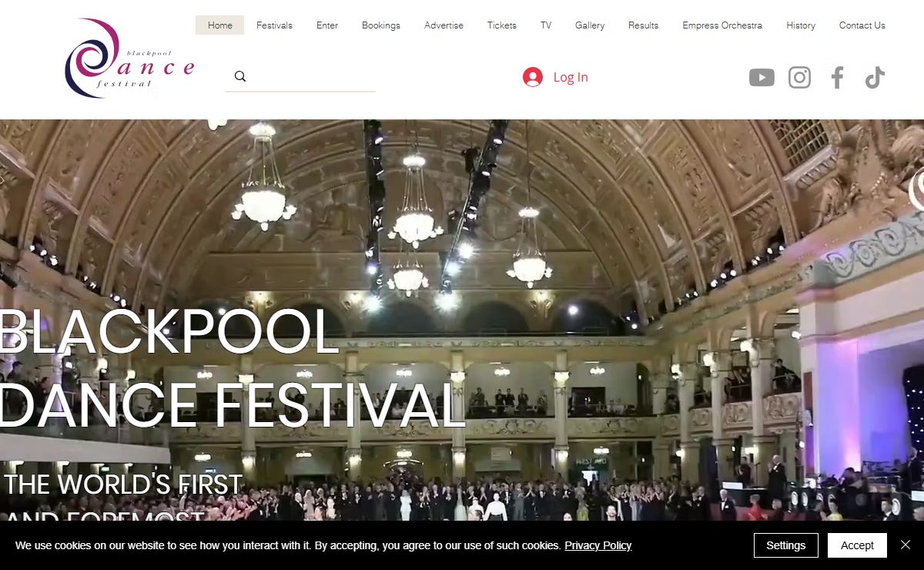Click the Log In text link
924x570 pixels.
(x=571, y=77)
